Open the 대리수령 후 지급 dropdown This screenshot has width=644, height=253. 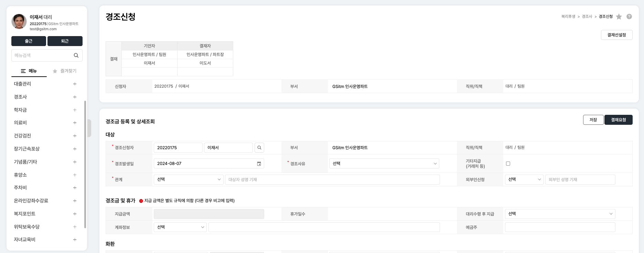560,214
